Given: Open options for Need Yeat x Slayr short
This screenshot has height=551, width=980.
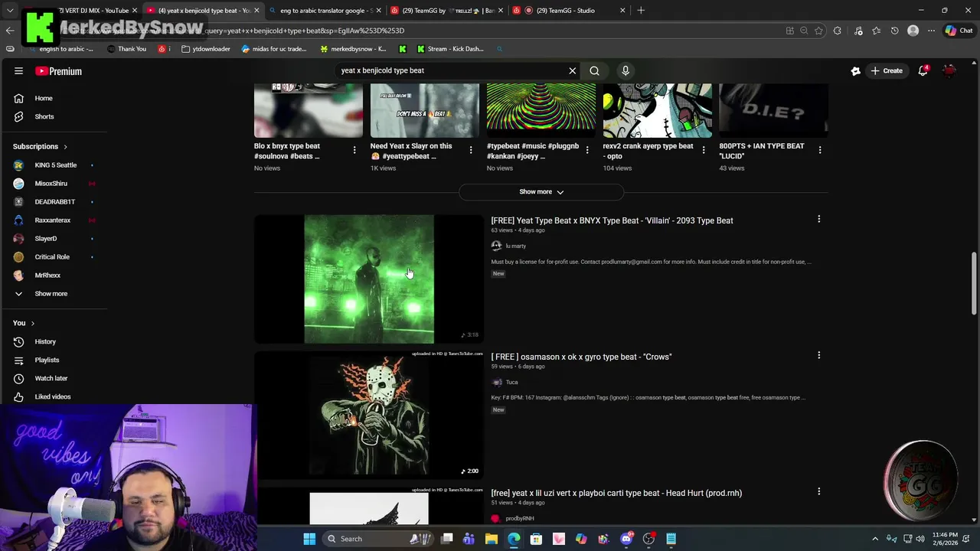Looking at the screenshot, I should pos(471,150).
